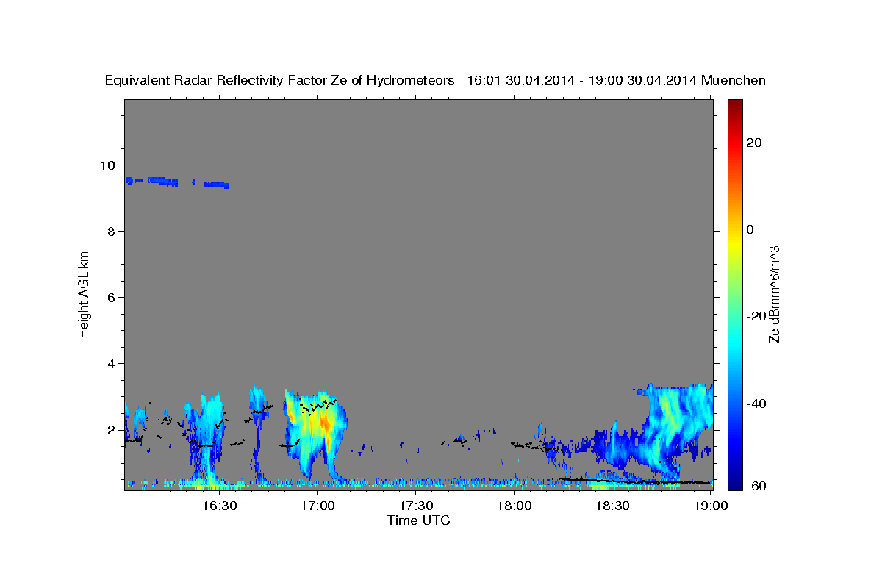Screen dimensions: 882x588
Task: Click the '17:00' time tick label
Action: 318,506
